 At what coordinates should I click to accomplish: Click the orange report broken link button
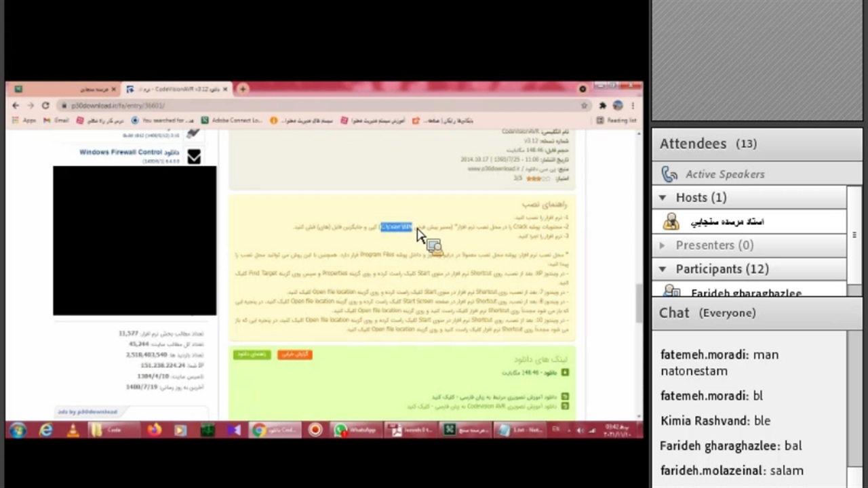click(x=294, y=354)
